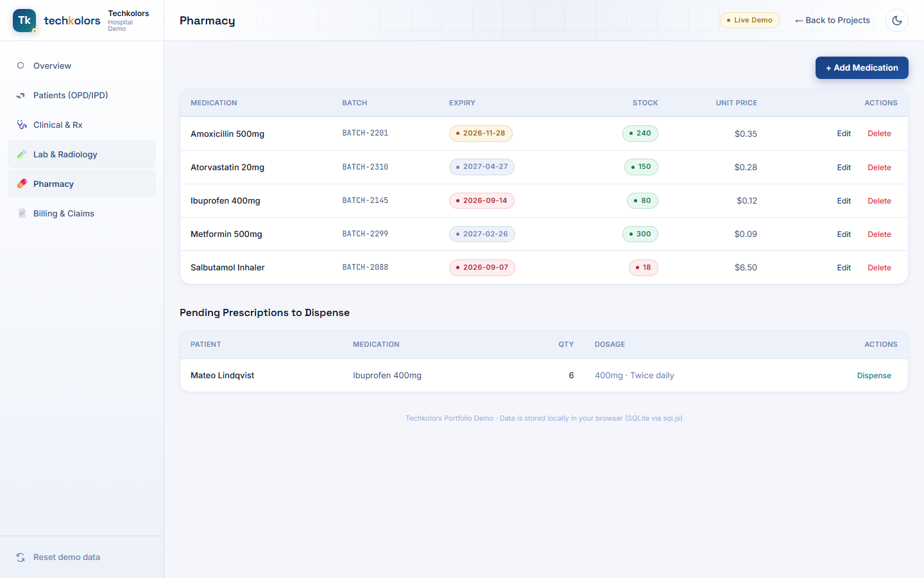Delete the Ibuprofen 400mg inventory row
The width and height of the screenshot is (924, 578).
[x=879, y=201]
